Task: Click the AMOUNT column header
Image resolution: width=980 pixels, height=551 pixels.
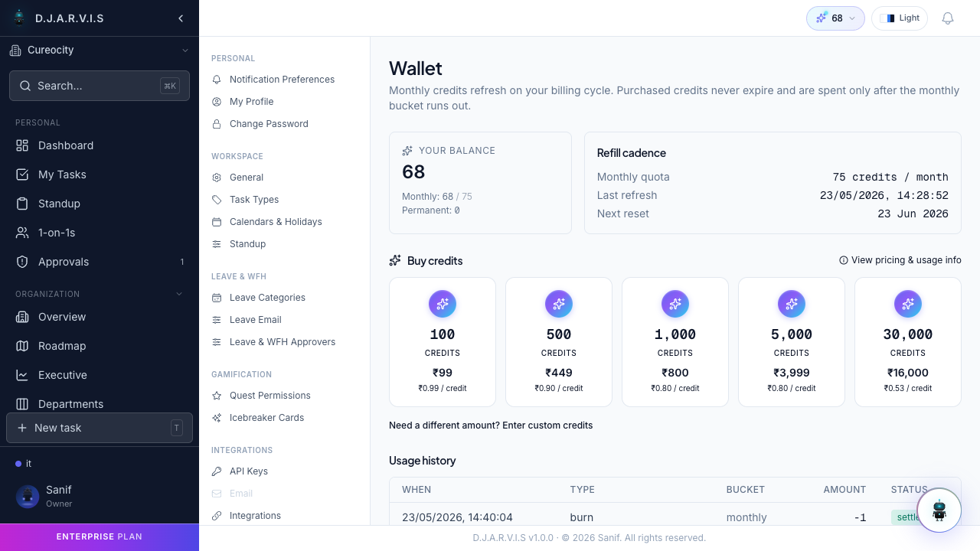Action: [844, 490]
